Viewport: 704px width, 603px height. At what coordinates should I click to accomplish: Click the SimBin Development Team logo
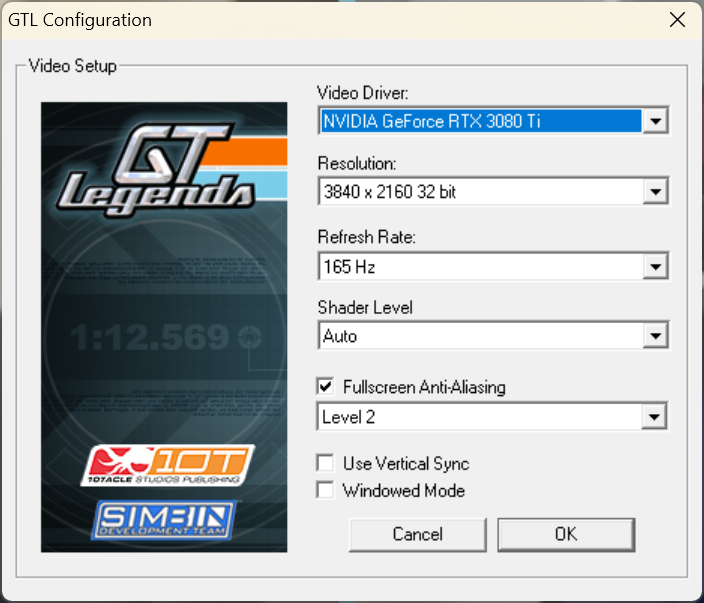click(164, 519)
